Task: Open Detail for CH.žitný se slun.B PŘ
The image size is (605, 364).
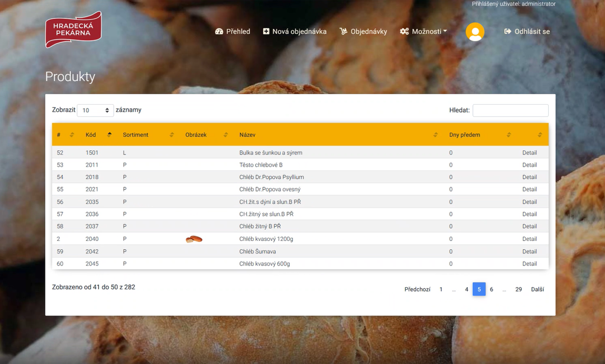Action: [x=529, y=214]
